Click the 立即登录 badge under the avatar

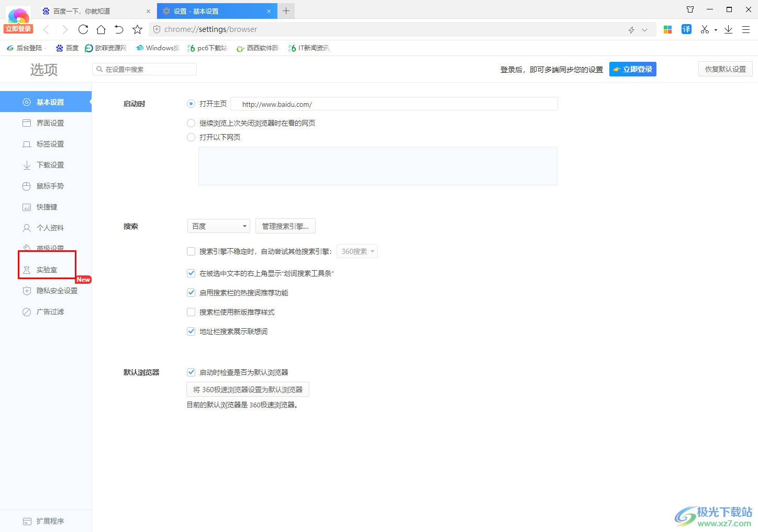(x=18, y=29)
